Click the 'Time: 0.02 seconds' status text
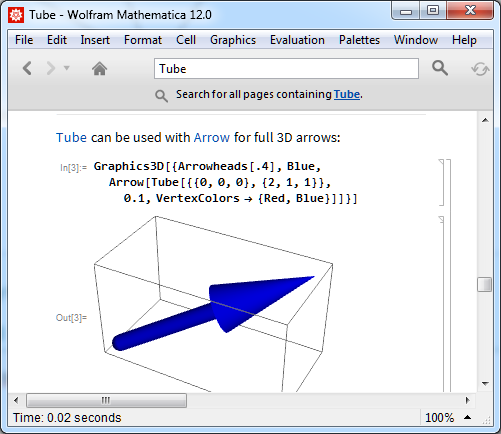The height and width of the screenshot is (434, 501). pos(67,418)
